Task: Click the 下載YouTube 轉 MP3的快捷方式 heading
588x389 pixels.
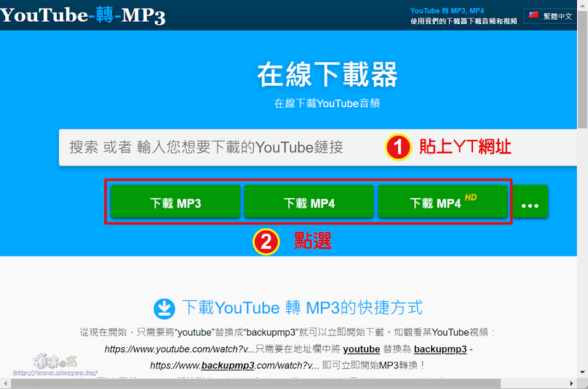Action: [302, 308]
